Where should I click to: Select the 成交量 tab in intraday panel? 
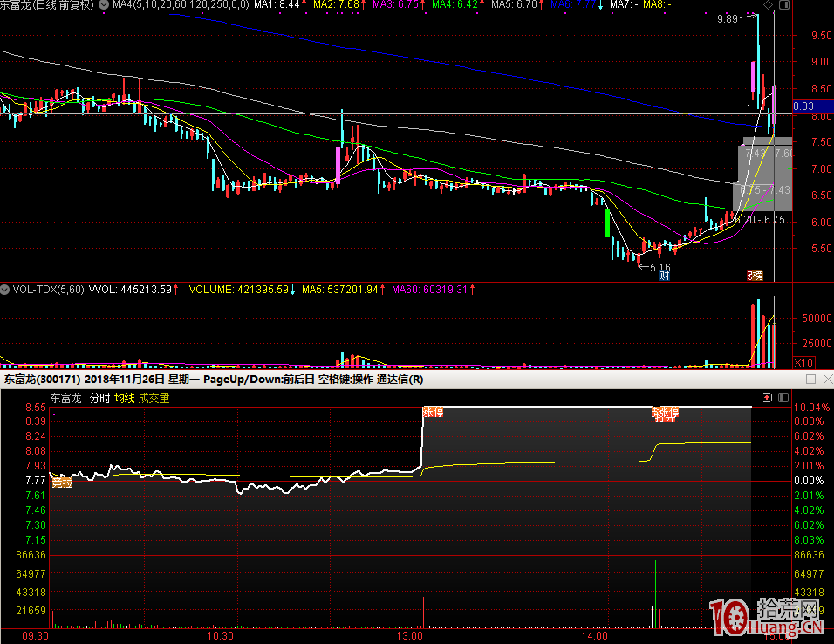(154, 398)
